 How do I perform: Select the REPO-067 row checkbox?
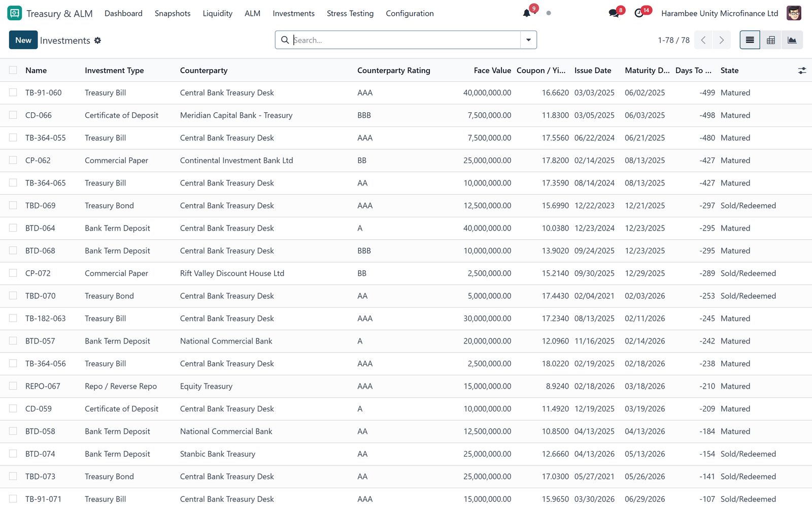pyautogui.click(x=13, y=386)
